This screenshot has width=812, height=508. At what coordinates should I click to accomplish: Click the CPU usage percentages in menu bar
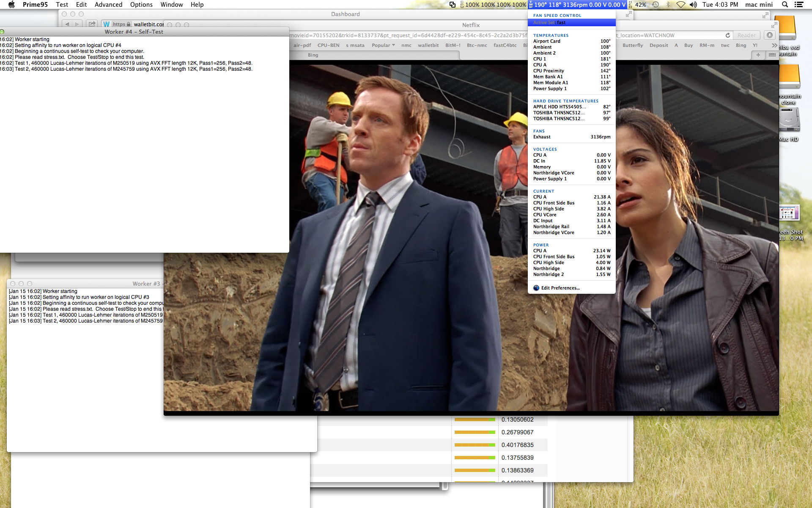[493, 5]
